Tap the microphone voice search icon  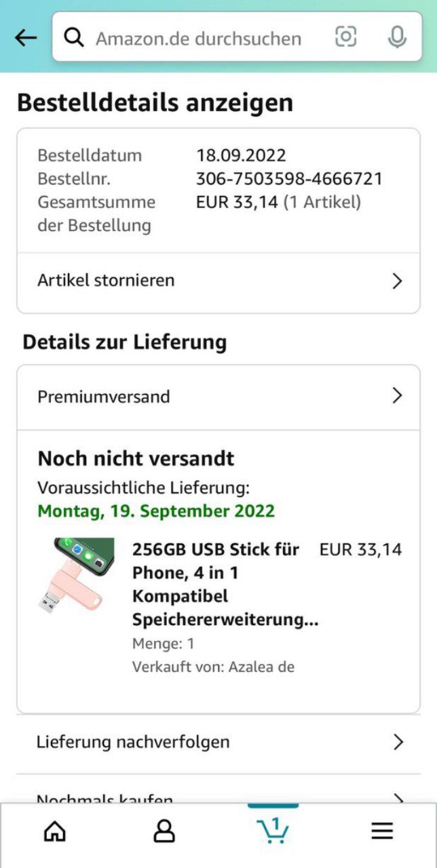(397, 37)
